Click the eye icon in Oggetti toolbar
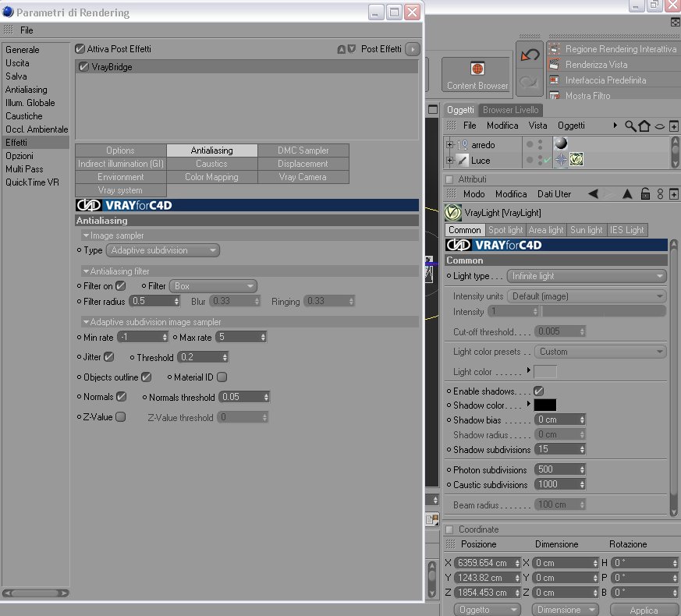Viewport: 681px width, 616px height. pos(659,126)
